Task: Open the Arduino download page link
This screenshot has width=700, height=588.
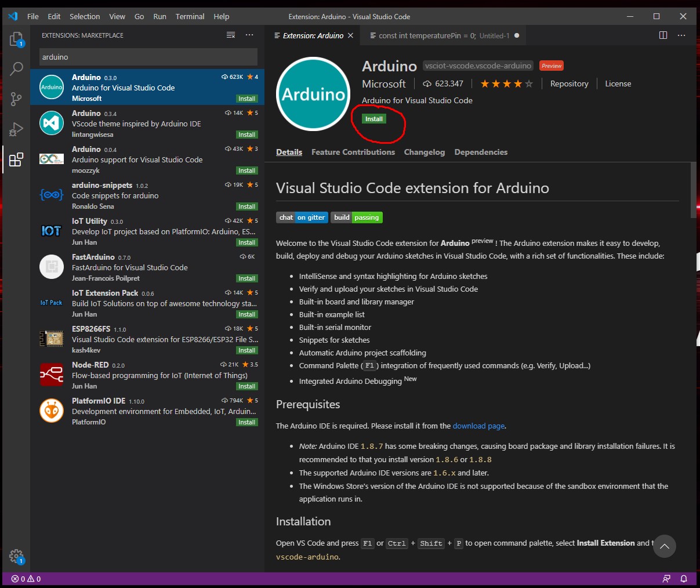Action: click(478, 426)
